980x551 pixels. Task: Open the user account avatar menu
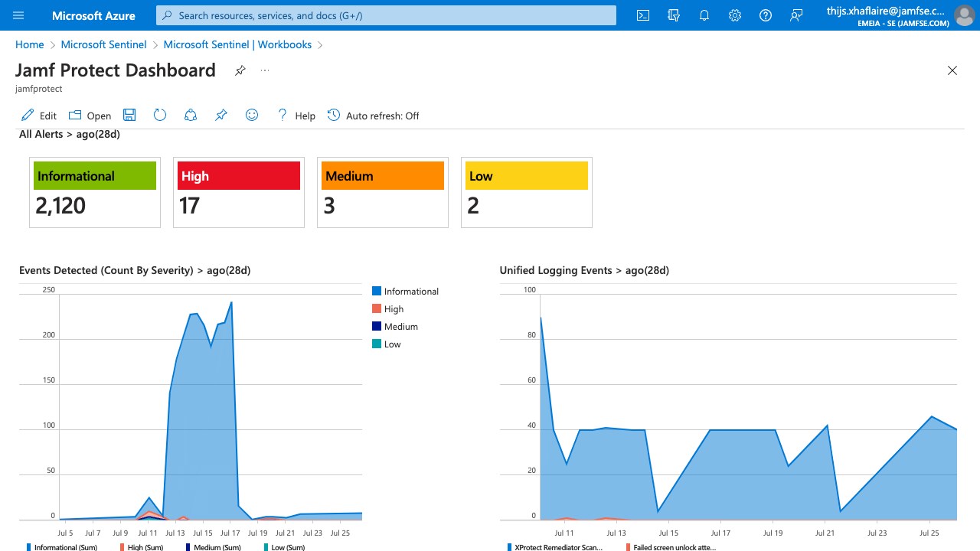pyautogui.click(x=965, y=15)
